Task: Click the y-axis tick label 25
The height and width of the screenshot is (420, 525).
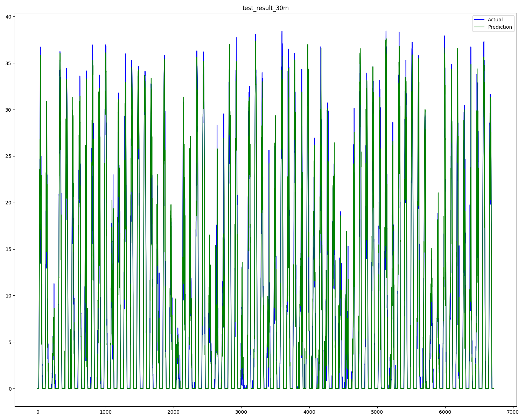Action: pyautogui.click(x=9, y=156)
